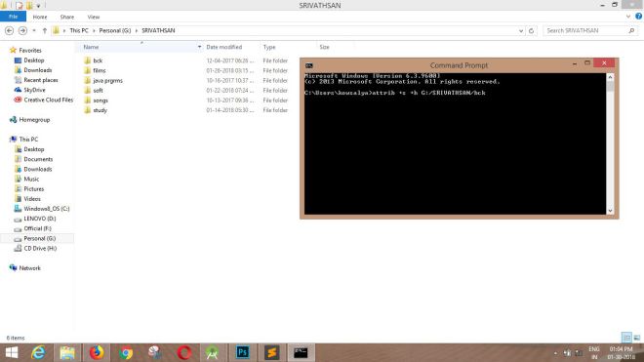Open LENOVO (D:) drive

[x=39, y=219]
